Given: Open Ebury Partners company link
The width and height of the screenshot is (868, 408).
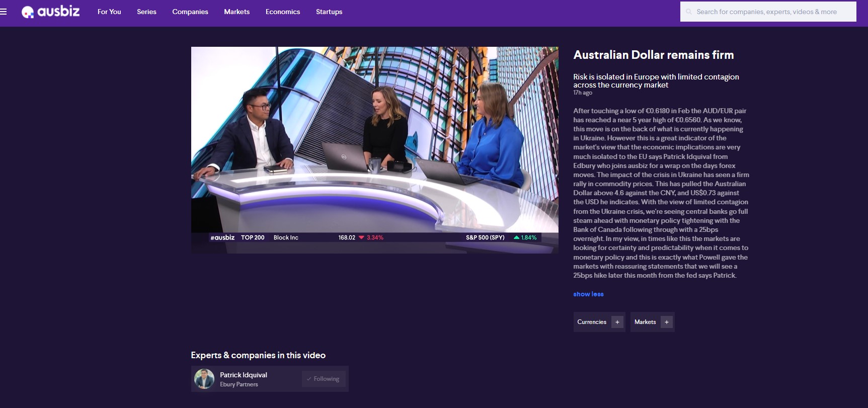Looking at the screenshot, I should point(239,384).
